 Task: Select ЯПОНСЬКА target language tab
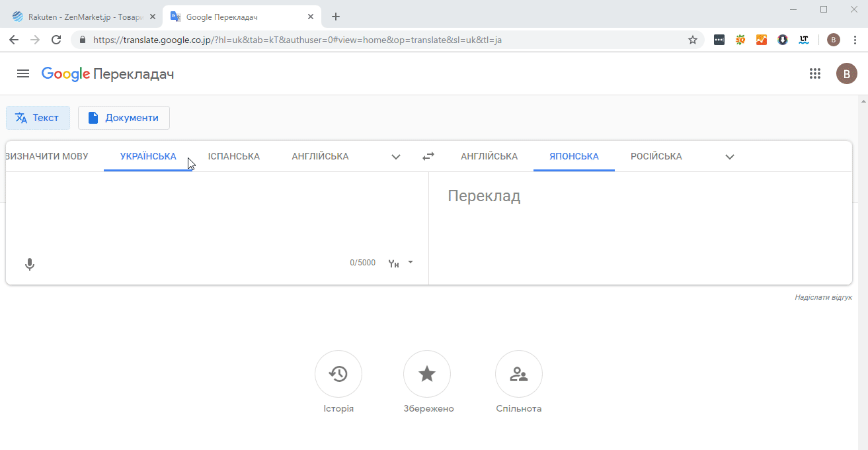[x=574, y=157]
